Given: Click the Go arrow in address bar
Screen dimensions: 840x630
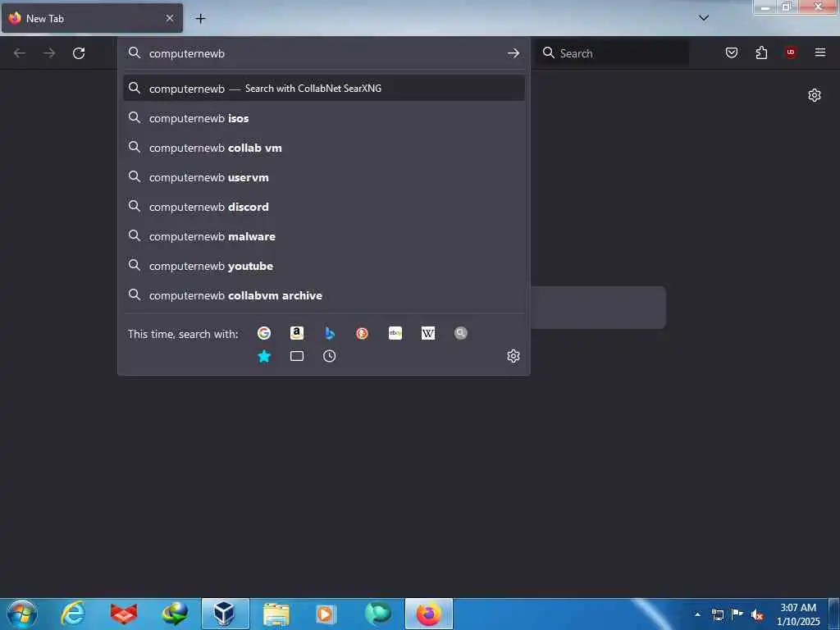Looking at the screenshot, I should 514,53.
